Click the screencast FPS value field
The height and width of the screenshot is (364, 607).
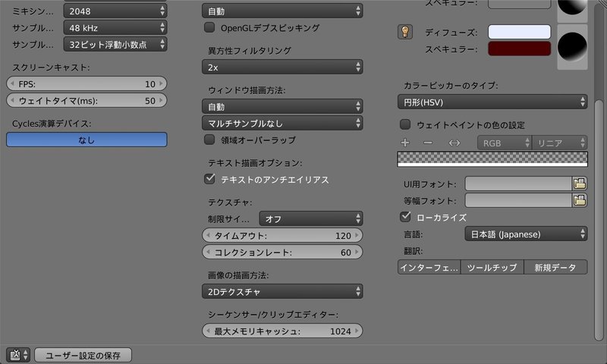pos(86,84)
